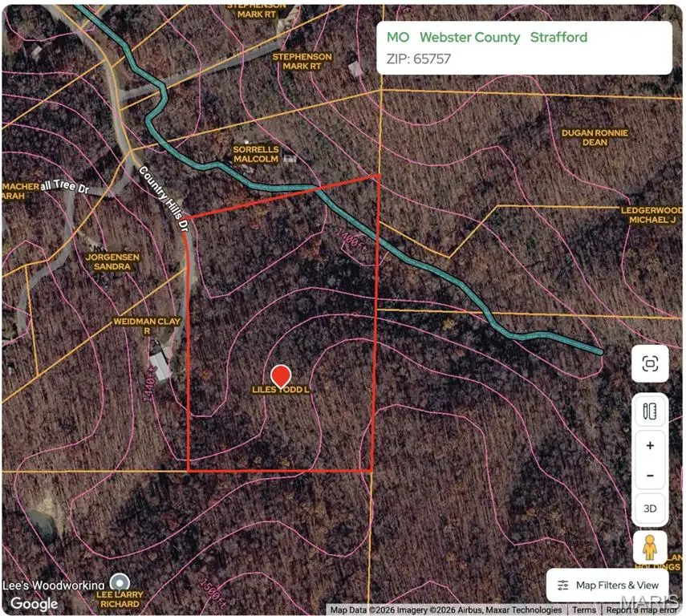Click the fullscreen frame icon
Viewport: 686px width, 616px height.
click(650, 365)
